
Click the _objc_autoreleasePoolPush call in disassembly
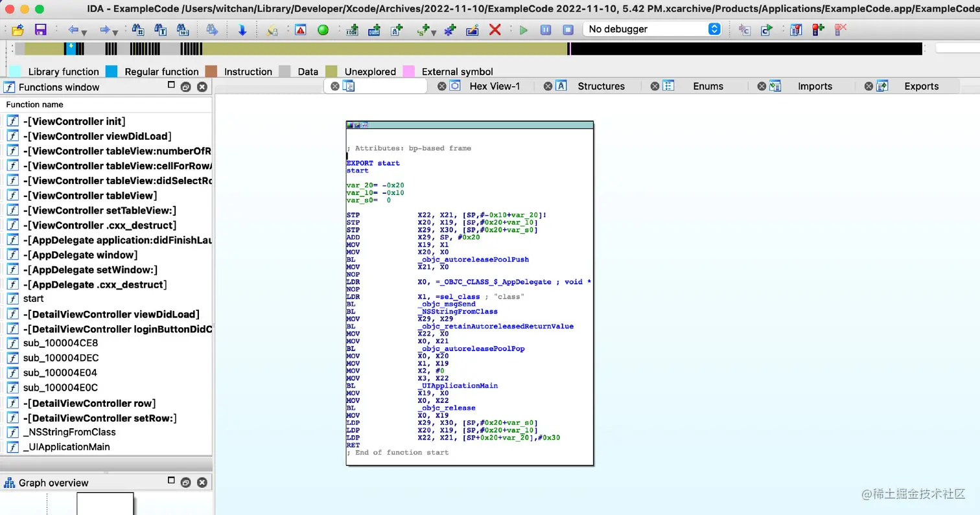[x=473, y=260]
